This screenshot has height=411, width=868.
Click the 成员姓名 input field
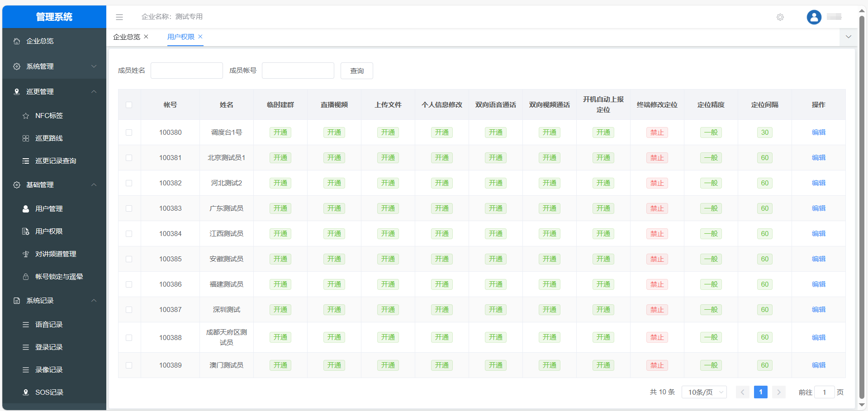[x=186, y=70]
